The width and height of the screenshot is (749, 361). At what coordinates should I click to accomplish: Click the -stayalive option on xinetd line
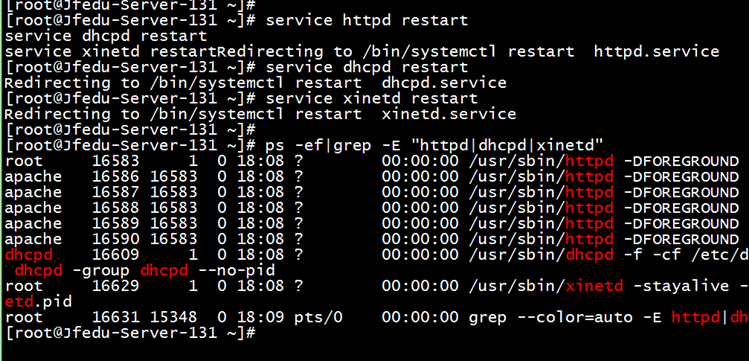coord(681,286)
